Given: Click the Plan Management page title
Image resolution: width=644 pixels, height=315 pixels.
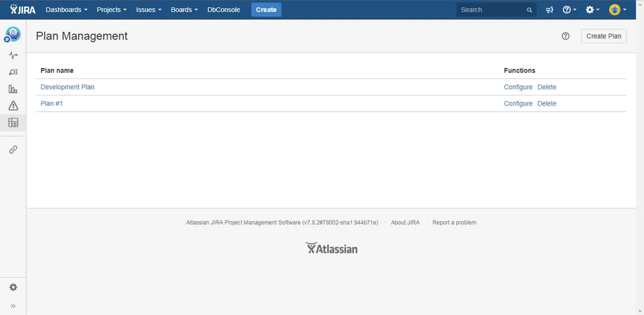Looking at the screenshot, I should tap(82, 36).
